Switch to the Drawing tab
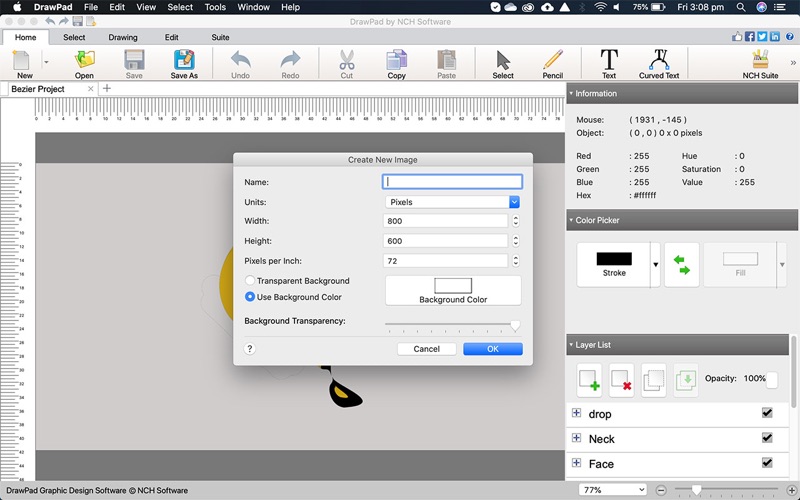This screenshot has height=500, width=800. click(123, 38)
